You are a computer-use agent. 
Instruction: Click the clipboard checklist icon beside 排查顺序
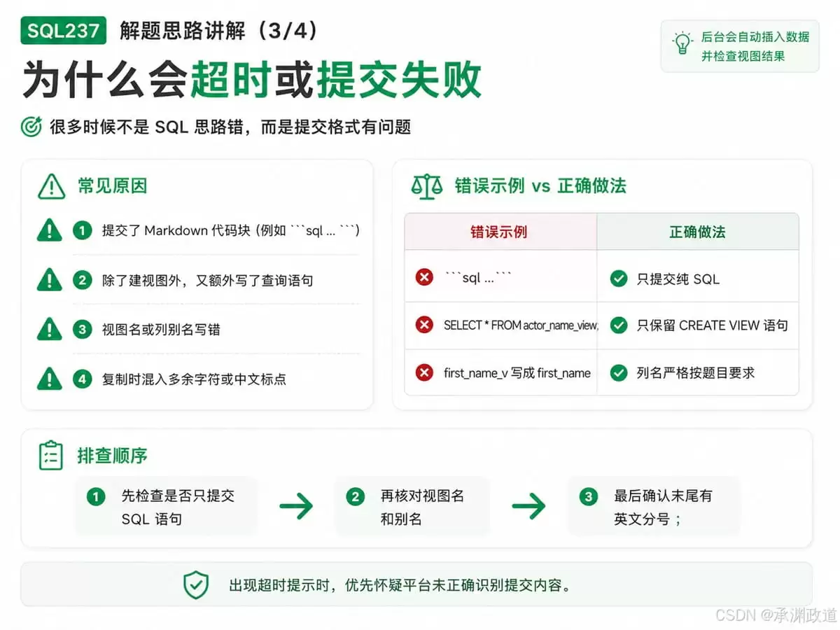tap(50, 455)
